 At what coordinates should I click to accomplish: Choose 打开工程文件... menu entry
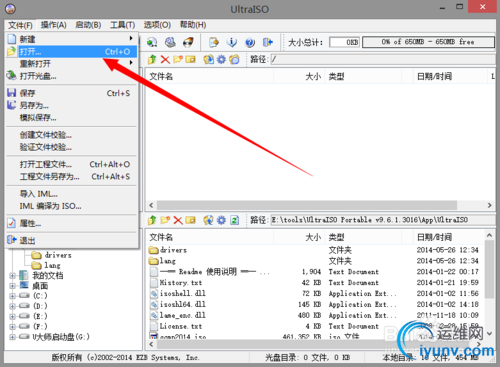[71, 164]
